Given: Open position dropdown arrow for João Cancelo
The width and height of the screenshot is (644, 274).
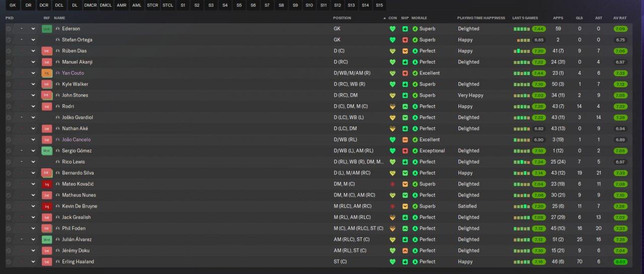Looking at the screenshot, I should pos(33,140).
